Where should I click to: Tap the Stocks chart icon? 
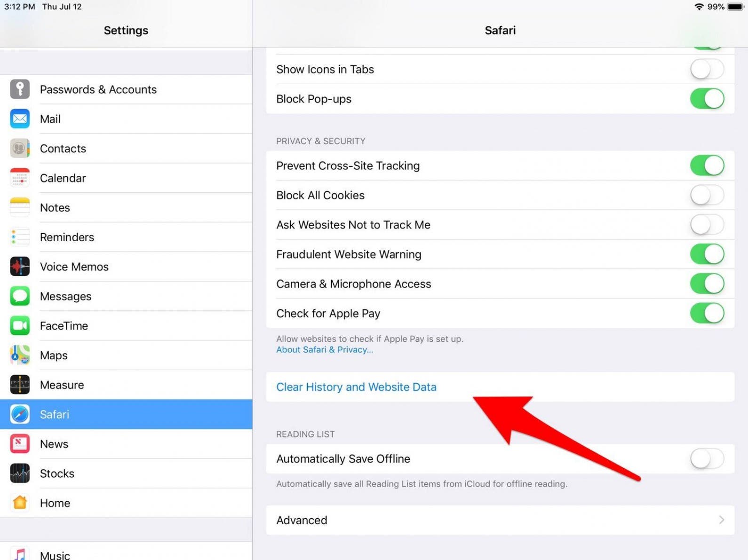(x=20, y=473)
